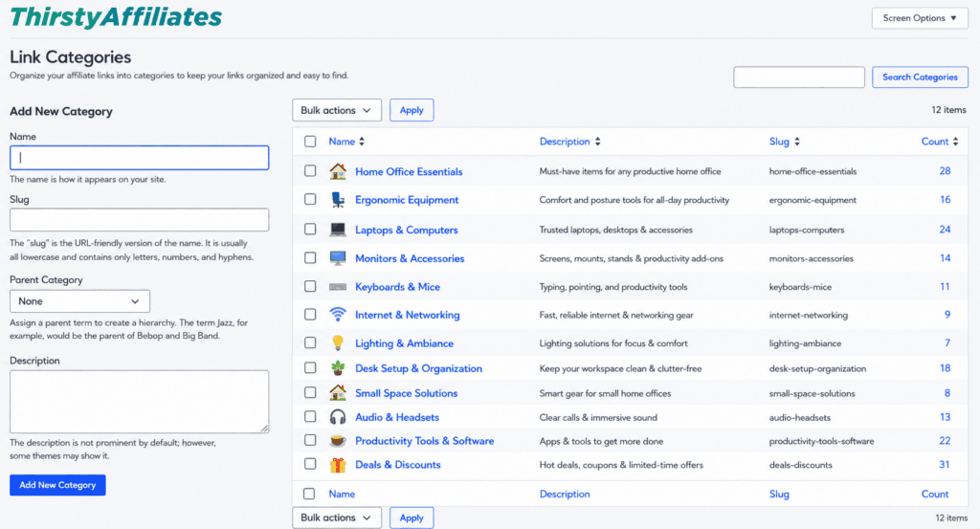This screenshot has width=980, height=529.
Task: Tick the Monitors & Accessories checkbox
Action: tap(310, 257)
